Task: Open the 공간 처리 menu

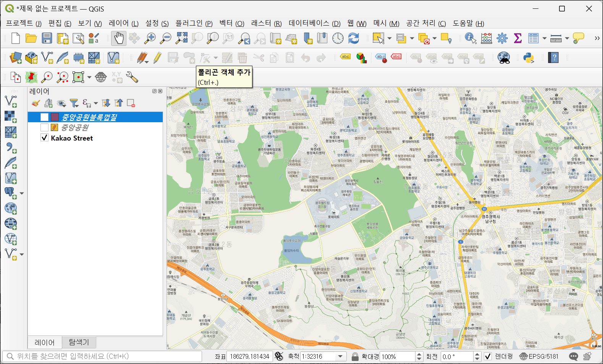Action: [x=426, y=23]
